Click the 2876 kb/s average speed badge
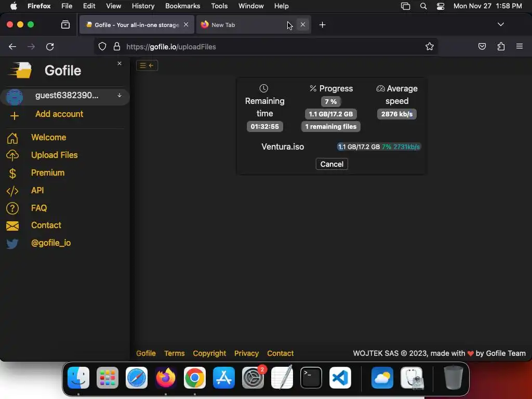The width and height of the screenshot is (532, 399). [x=396, y=114]
